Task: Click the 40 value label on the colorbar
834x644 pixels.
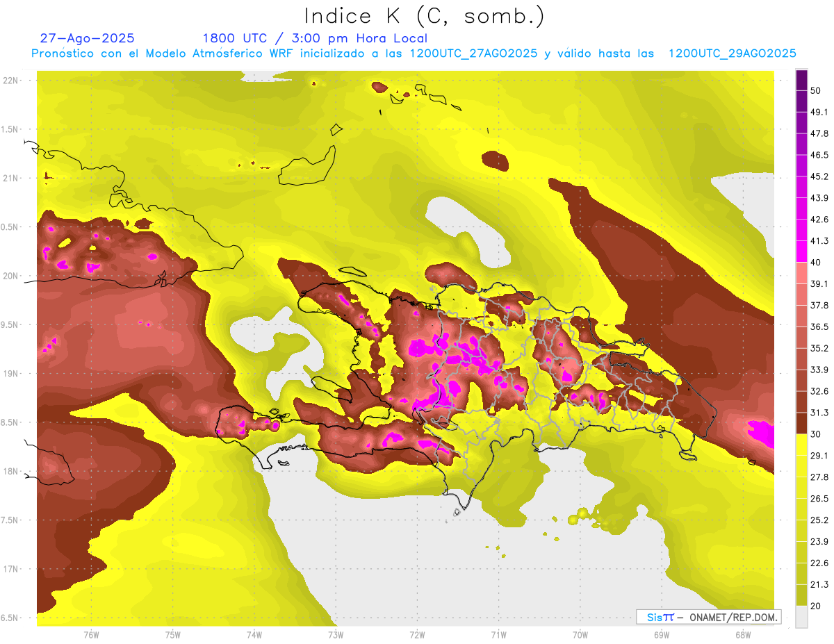Action: tap(815, 262)
